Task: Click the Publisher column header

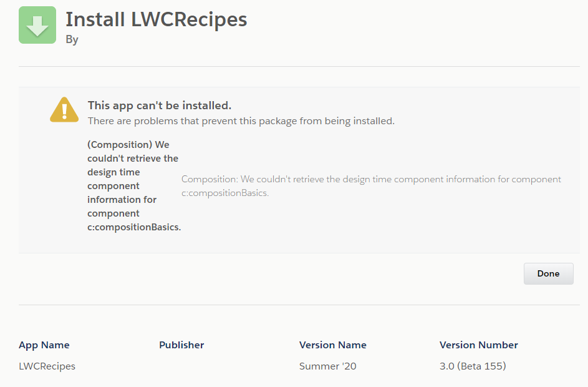Action: [x=181, y=345]
